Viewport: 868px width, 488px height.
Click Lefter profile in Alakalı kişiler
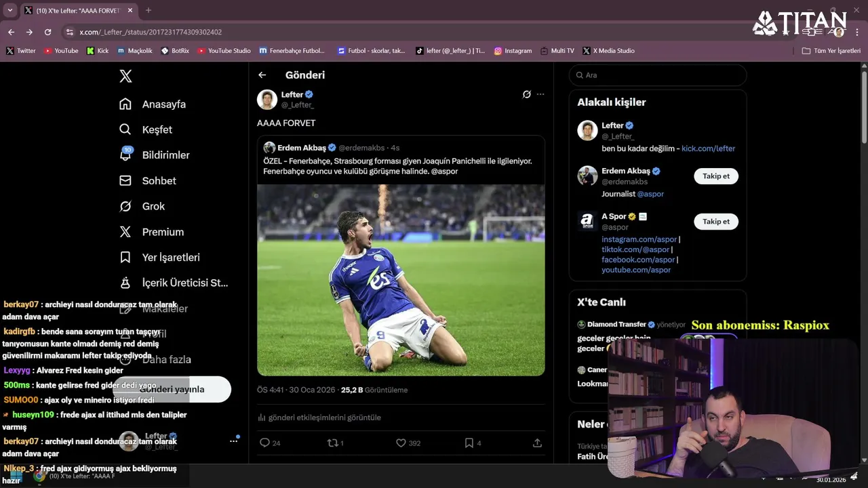[658, 136]
